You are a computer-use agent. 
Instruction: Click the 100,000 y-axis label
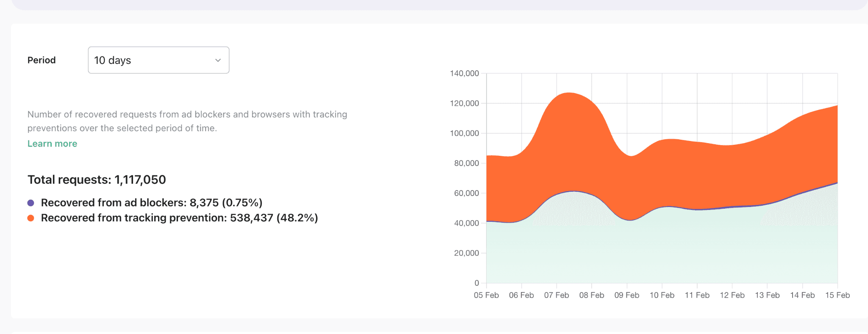coord(464,133)
